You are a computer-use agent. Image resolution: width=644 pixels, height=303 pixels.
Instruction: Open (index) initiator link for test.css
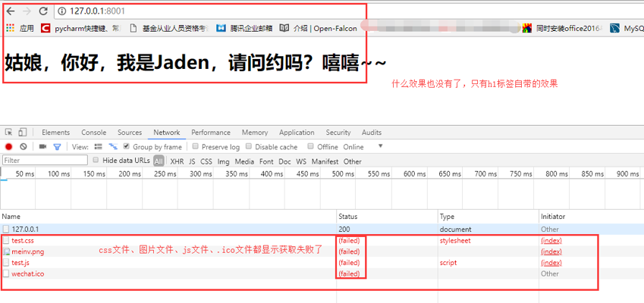pos(551,241)
